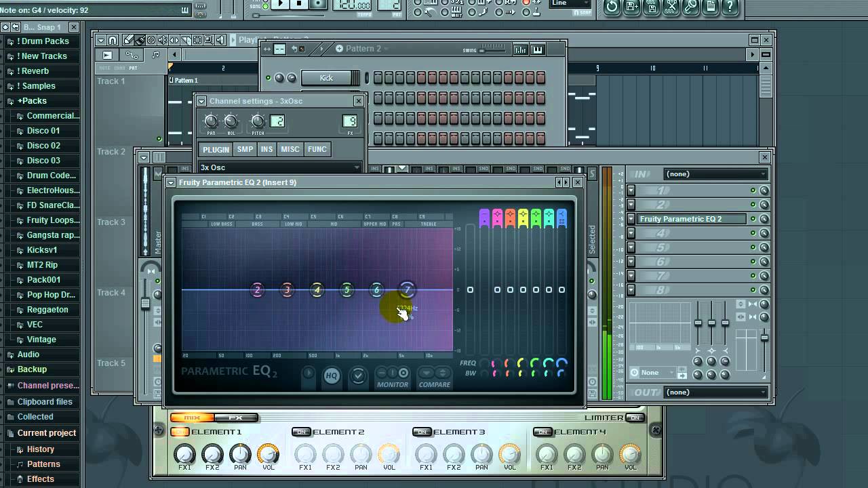Open the Channel settings window menu arrow
This screenshot has height=488, width=868.
pos(201,101)
